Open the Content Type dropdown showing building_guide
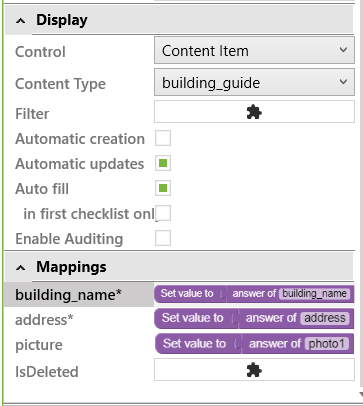Screen dimensions: 363x406 254,82
